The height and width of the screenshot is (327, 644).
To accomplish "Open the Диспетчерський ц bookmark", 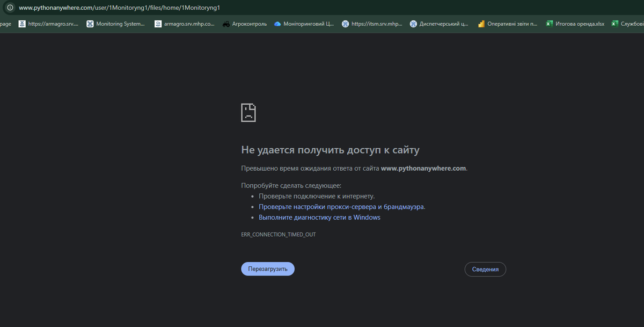I will coord(440,24).
